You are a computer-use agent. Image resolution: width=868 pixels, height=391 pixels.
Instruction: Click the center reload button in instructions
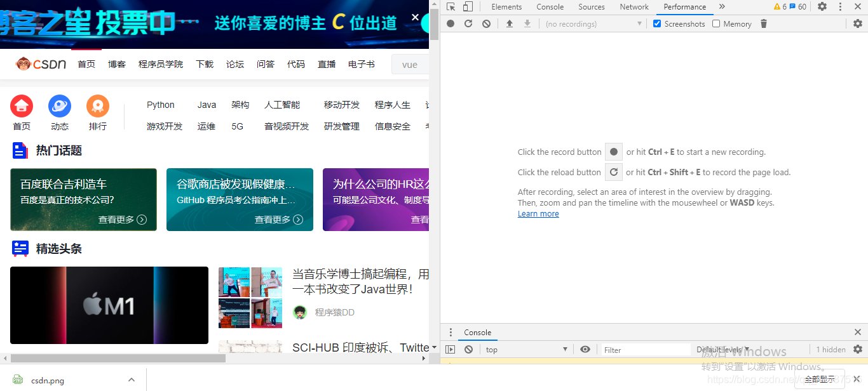tap(613, 172)
